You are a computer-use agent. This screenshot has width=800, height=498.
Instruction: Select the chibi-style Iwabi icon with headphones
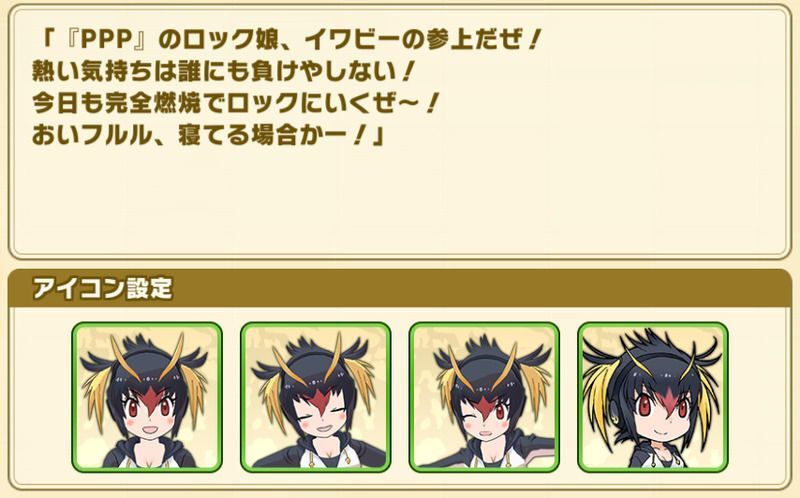[x=653, y=397]
